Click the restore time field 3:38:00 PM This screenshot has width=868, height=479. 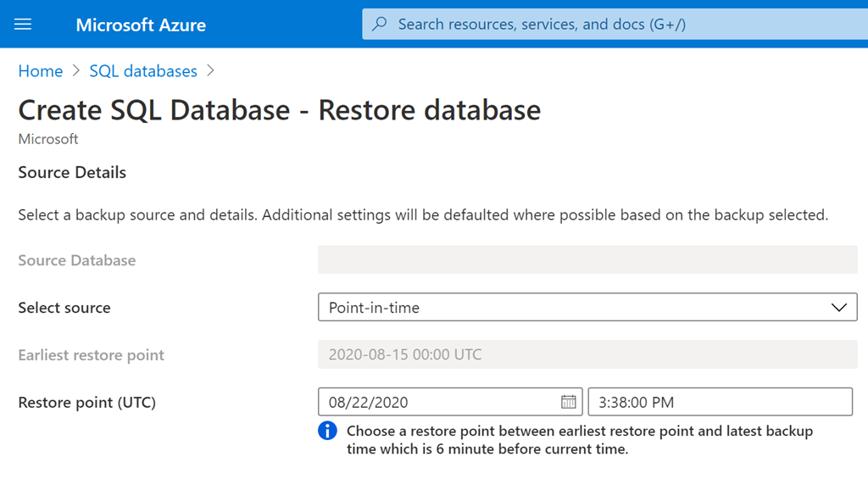(x=721, y=402)
